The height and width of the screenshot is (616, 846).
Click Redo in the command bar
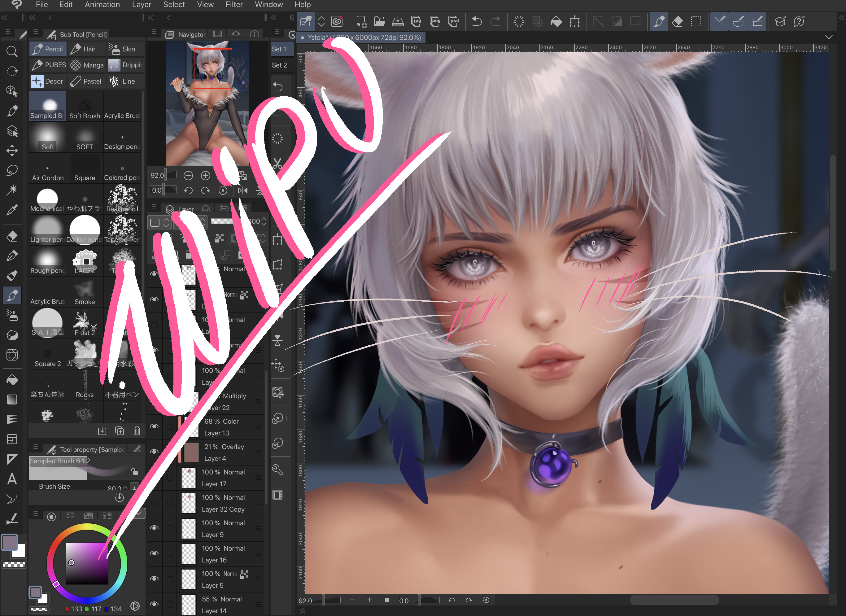495,21
